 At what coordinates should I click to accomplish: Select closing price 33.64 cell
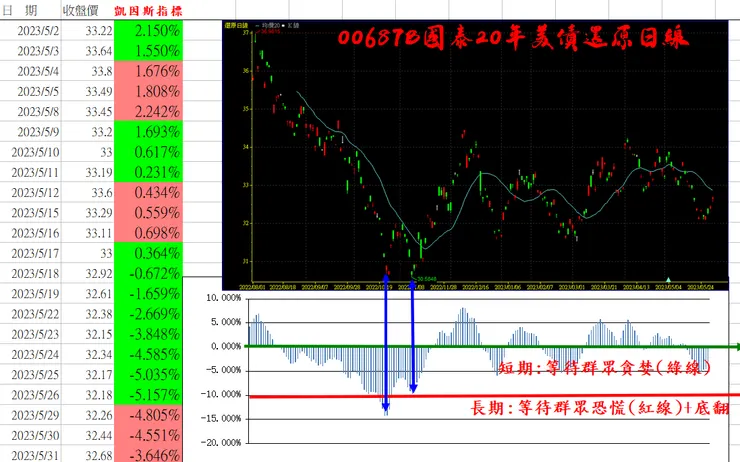[87, 51]
